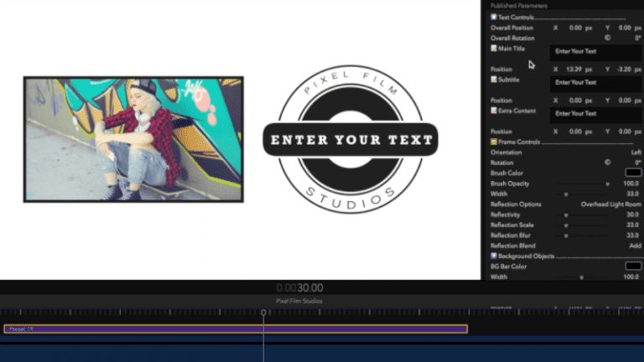Click the Extra Content text field
The image size is (644, 362).
point(595,116)
